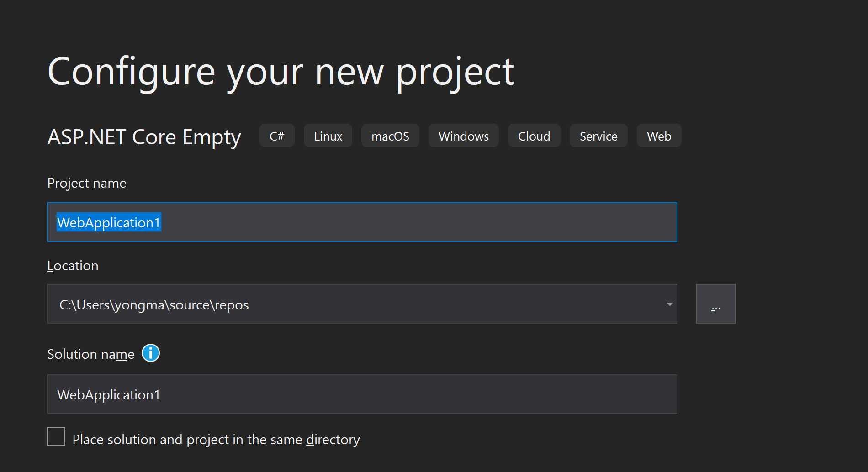The image size is (868, 472).
Task: Click the "Solution name" label text
Action: tap(91, 354)
